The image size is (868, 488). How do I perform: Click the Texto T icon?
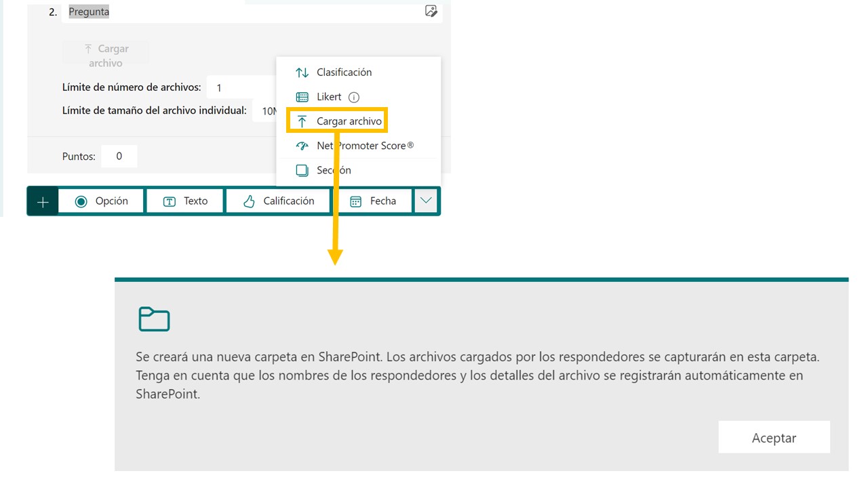coord(170,201)
